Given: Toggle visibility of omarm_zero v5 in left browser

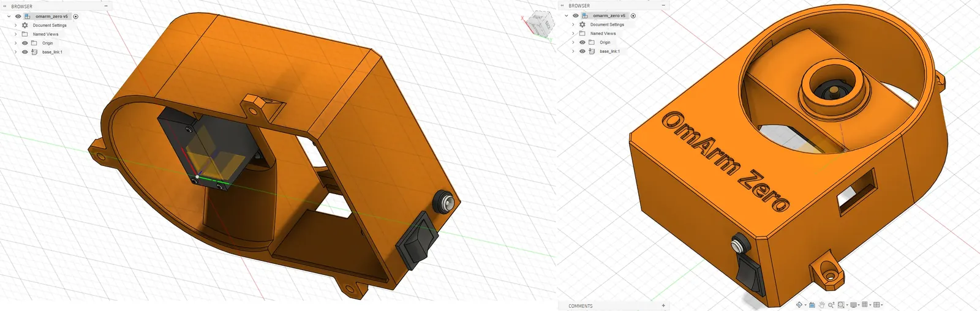Looking at the screenshot, I should [x=18, y=17].
